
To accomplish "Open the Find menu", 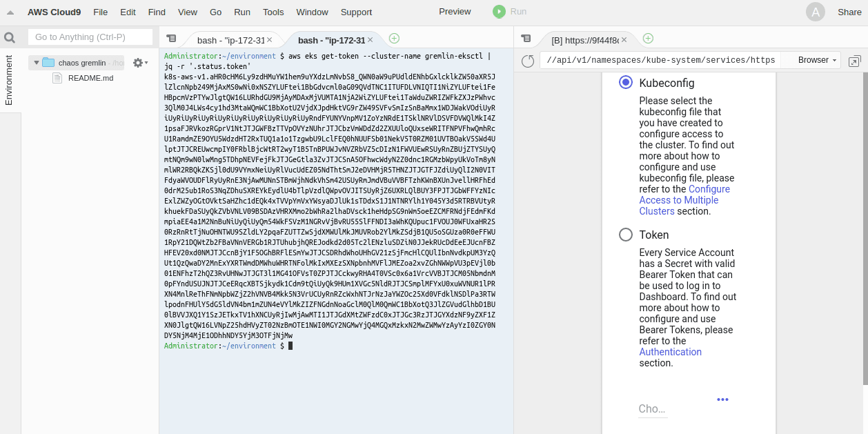I will [x=157, y=12].
